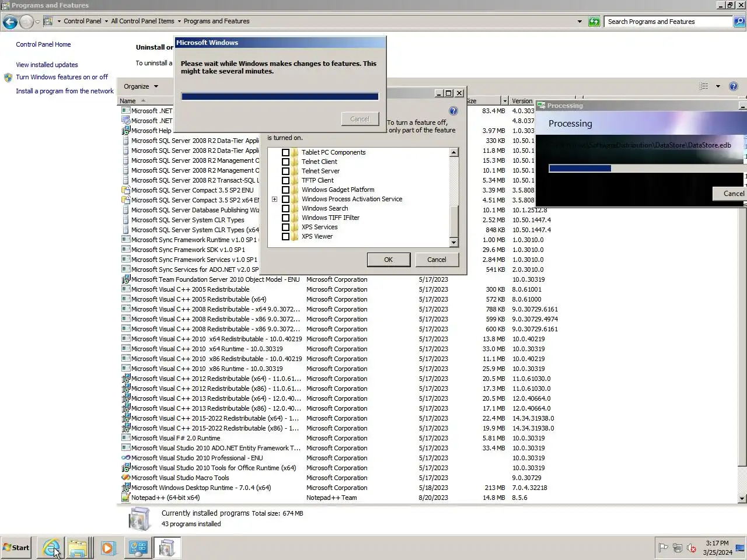Check the Windows Search checkbox
This screenshot has height=560, width=747.
(285, 208)
